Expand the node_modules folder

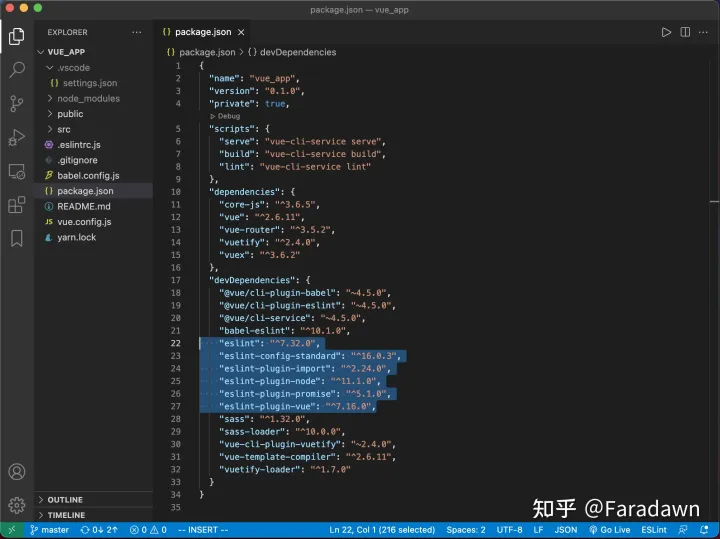83,98
